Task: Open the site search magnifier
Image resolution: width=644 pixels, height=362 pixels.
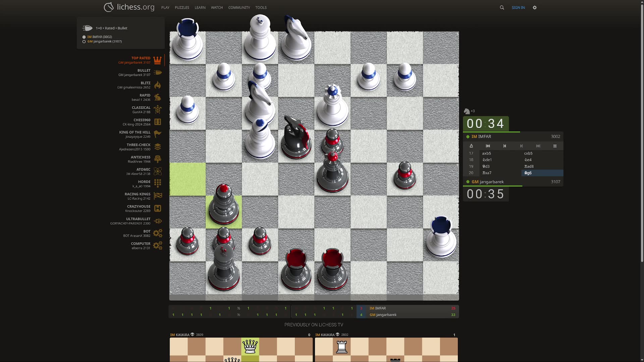Action: point(502,7)
